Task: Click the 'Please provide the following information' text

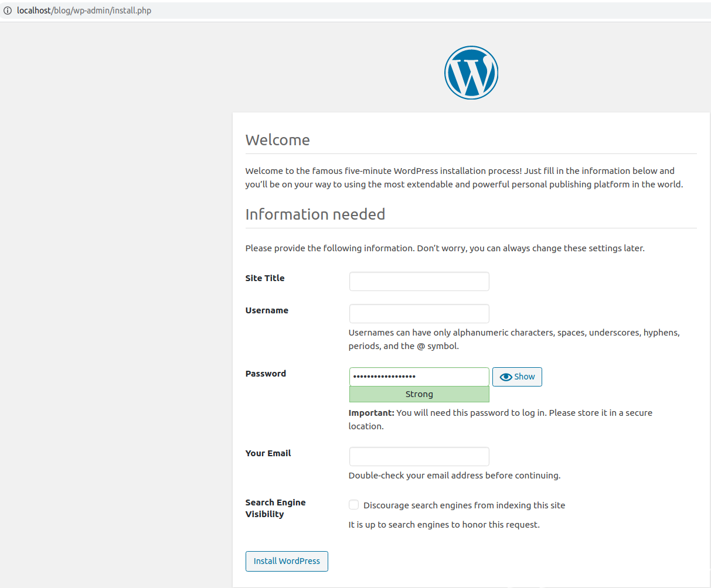Action: tap(445, 248)
